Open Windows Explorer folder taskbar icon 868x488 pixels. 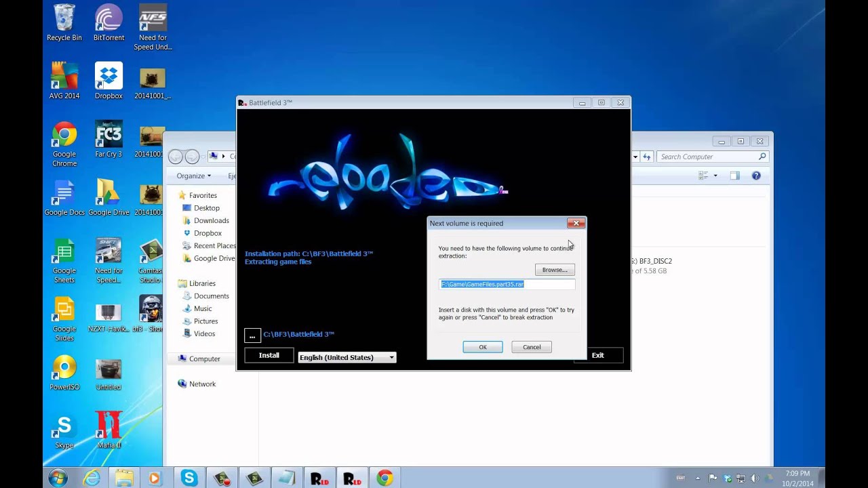pyautogui.click(x=124, y=478)
